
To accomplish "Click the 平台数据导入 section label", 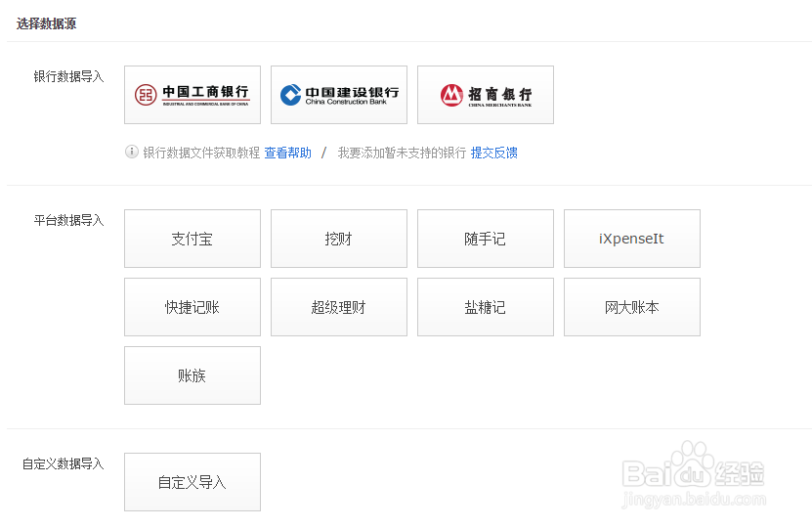I will tap(68, 220).
